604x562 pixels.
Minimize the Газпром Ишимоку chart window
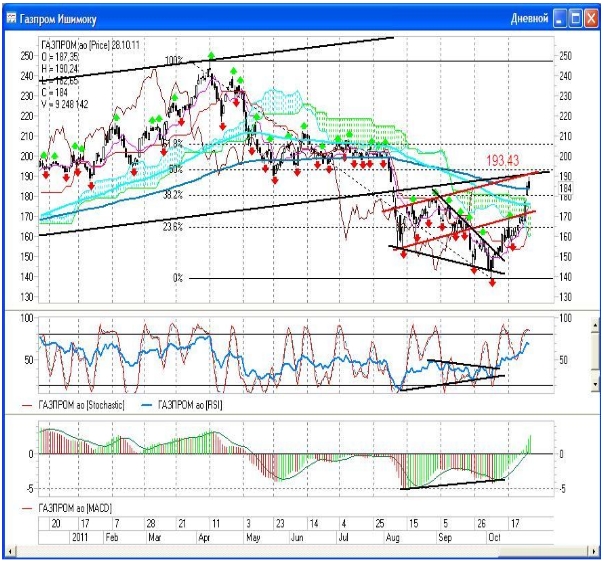[x=560, y=18]
